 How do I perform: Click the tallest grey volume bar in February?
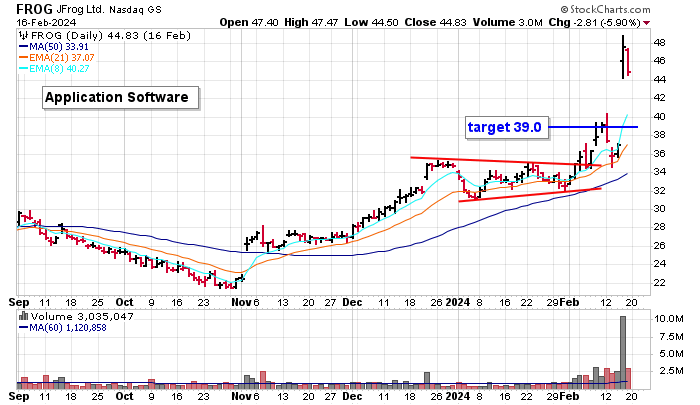coord(623,352)
